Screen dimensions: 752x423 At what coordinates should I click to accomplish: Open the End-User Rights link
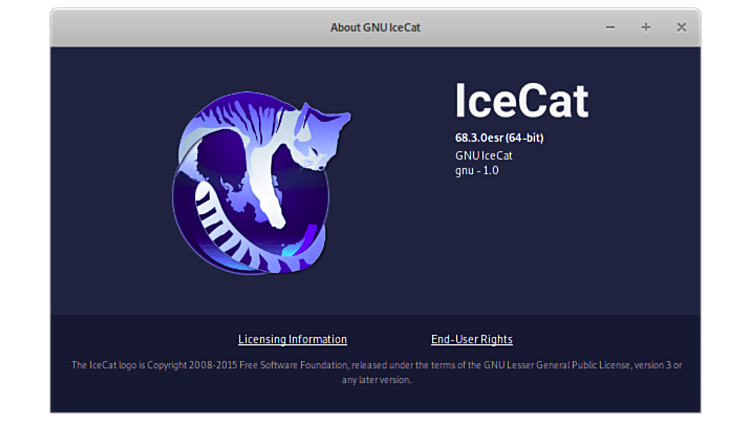pos(471,339)
